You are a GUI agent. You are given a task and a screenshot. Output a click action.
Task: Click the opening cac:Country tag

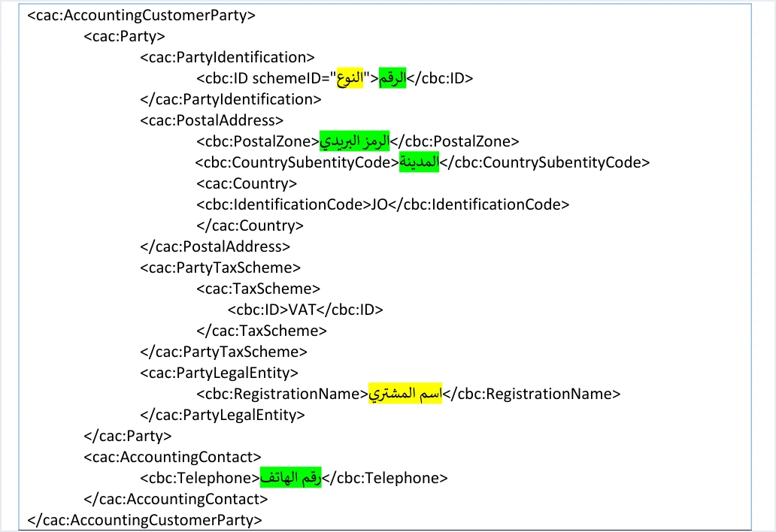point(247,183)
